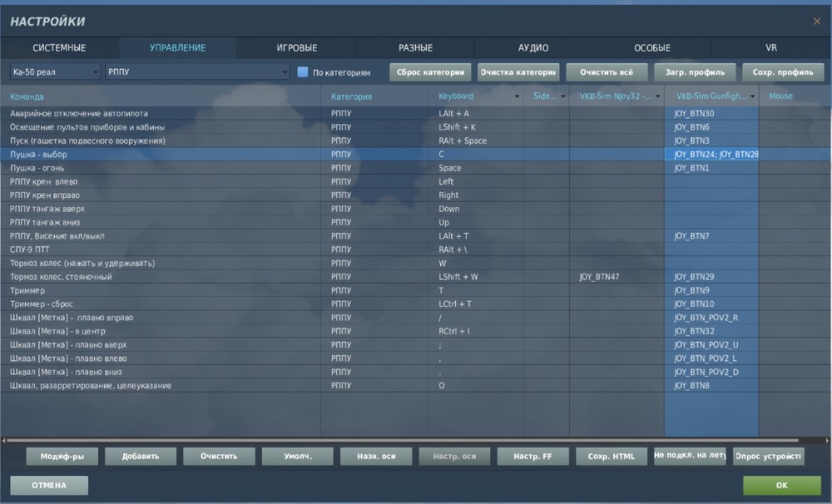Click the Настр. FF button
This screenshot has width=832, height=504.
click(532, 457)
